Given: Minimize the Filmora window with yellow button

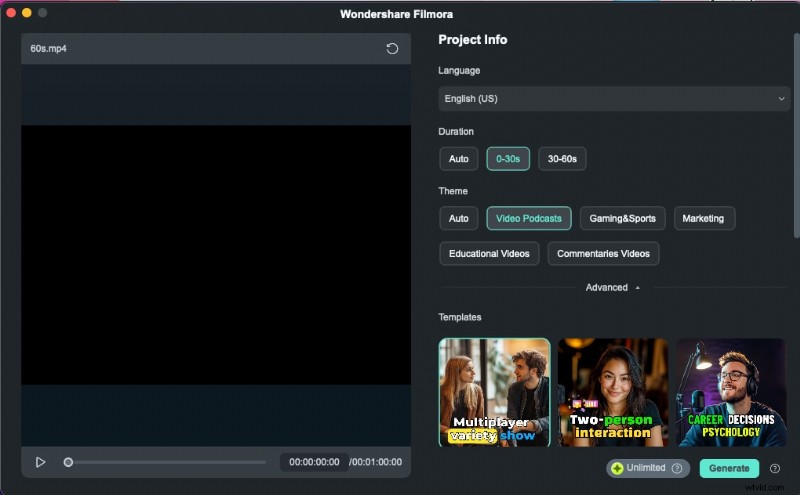Looking at the screenshot, I should pyautogui.click(x=27, y=13).
